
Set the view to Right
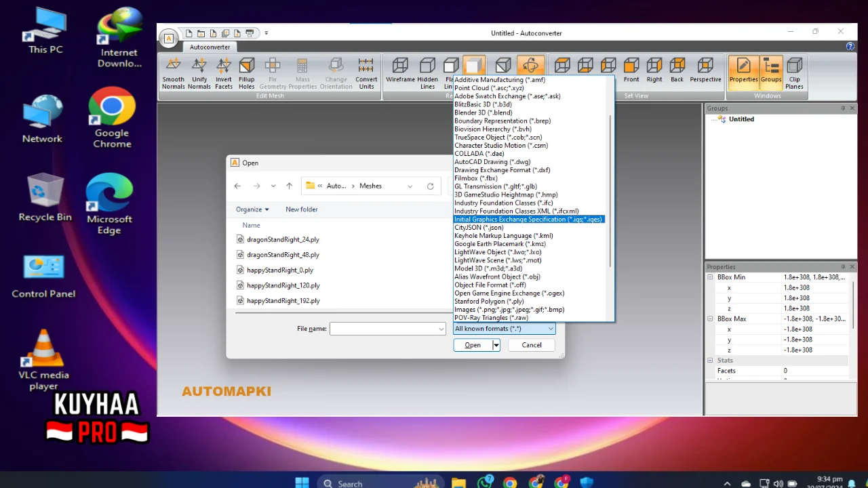(654, 70)
